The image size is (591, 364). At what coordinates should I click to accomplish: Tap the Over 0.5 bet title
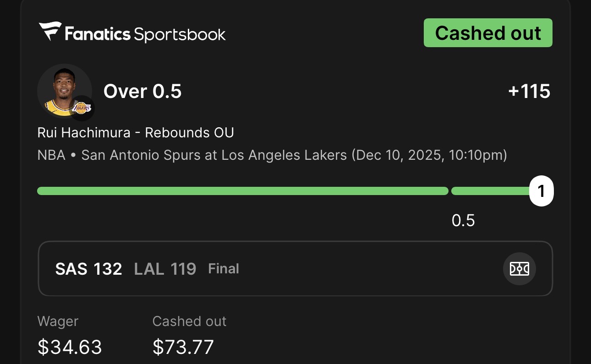(x=142, y=92)
